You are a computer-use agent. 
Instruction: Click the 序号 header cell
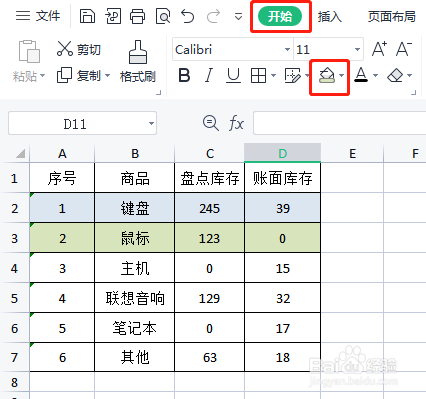tap(62, 178)
